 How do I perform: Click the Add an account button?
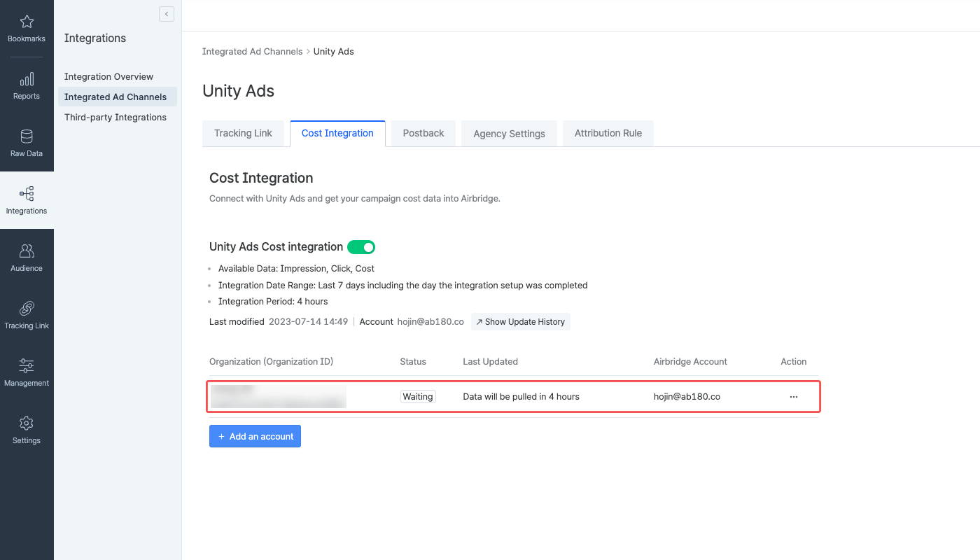(255, 436)
